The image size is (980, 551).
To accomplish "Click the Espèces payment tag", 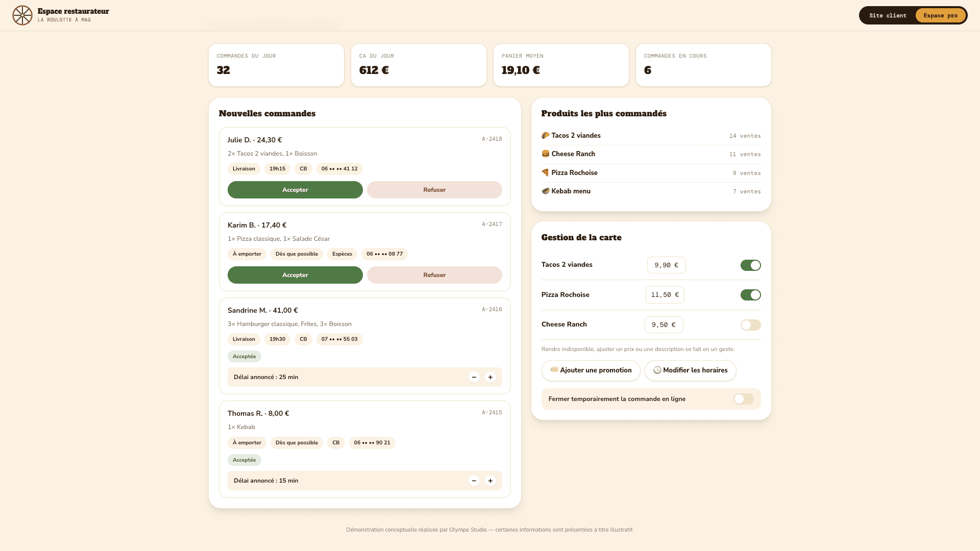I will coord(342,254).
